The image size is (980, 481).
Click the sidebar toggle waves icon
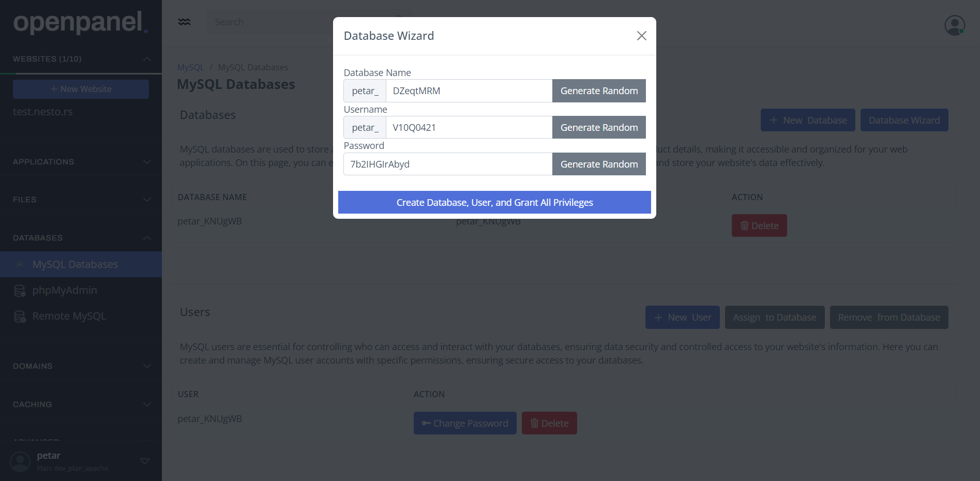184,22
